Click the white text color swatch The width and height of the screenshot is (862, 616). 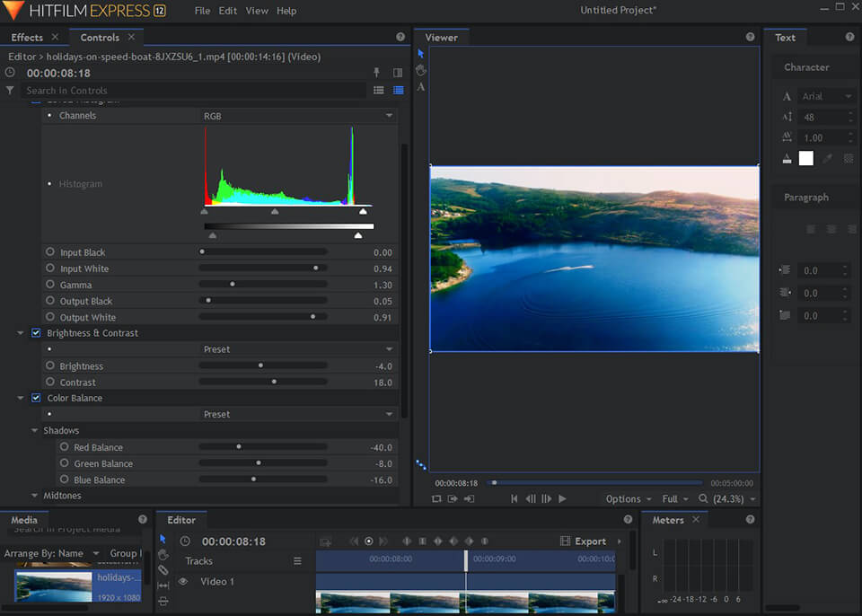(806, 158)
